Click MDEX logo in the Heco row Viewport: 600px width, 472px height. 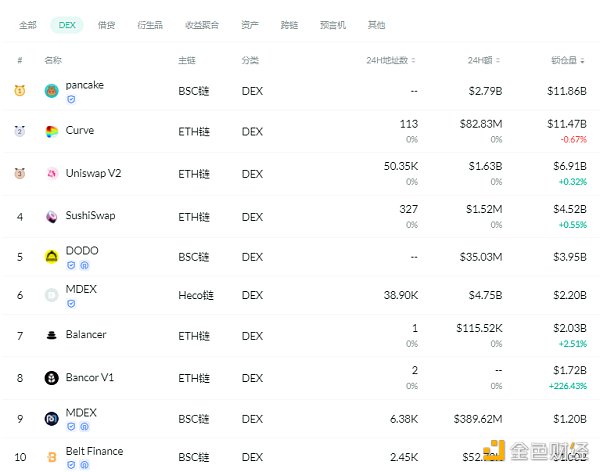coord(52,295)
